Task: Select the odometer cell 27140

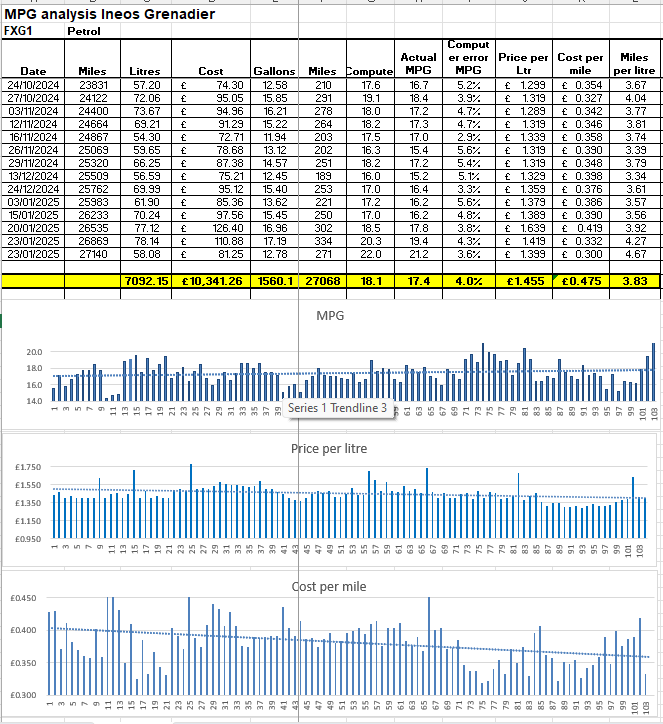Action: pyautogui.click(x=93, y=254)
